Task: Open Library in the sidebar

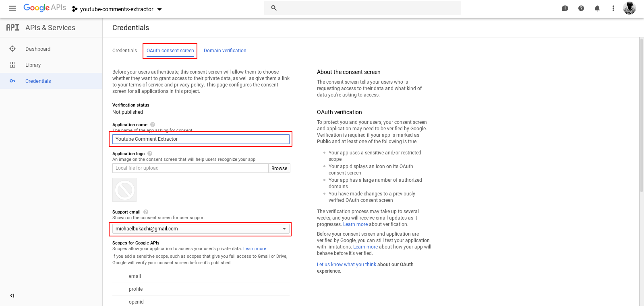Action: pyautogui.click(x=33, y=65)
